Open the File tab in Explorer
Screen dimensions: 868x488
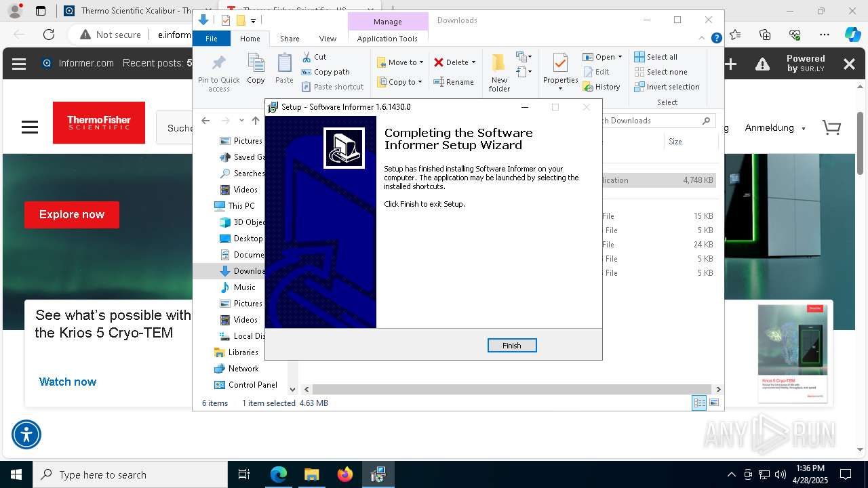tap(212, 39)
